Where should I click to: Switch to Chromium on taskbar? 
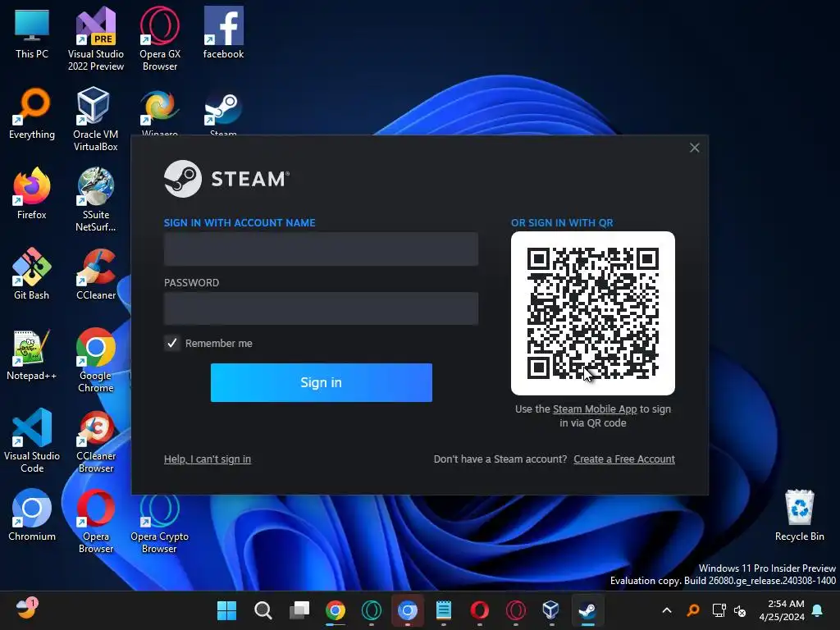click(407, 610)
